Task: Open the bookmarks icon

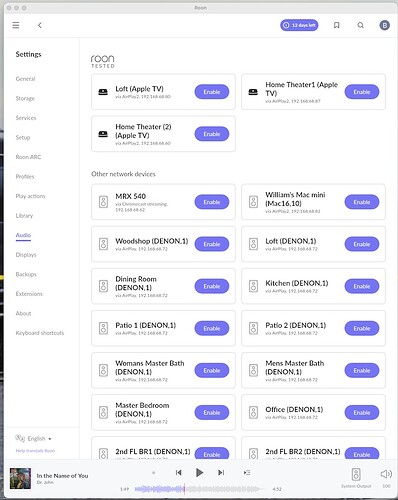Action: tap(337, 25)
